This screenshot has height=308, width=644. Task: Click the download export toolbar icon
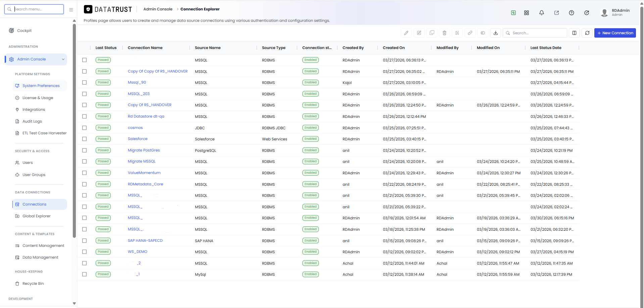(x=496, y=33)
